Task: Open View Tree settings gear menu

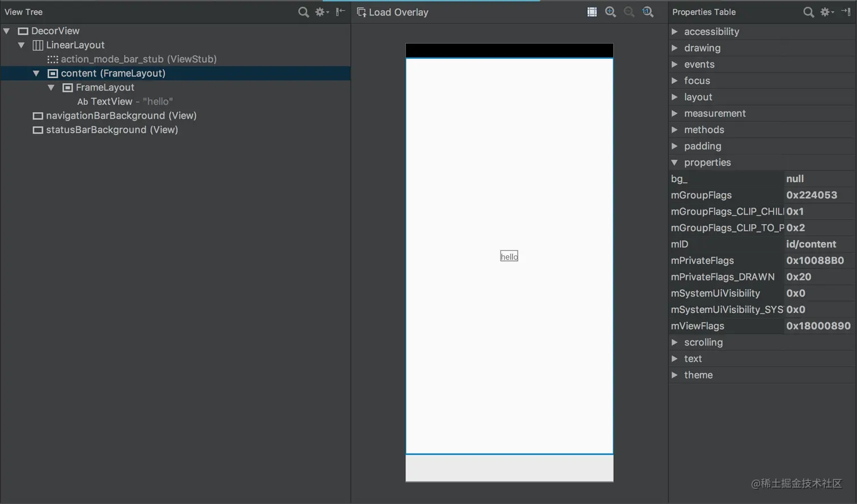Action: tap(322, 12)
